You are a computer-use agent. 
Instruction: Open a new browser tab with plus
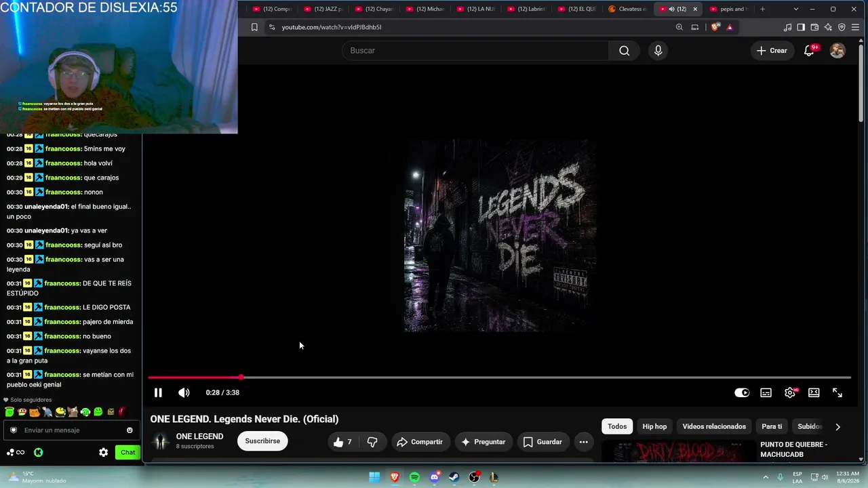[x=762, y=9]
